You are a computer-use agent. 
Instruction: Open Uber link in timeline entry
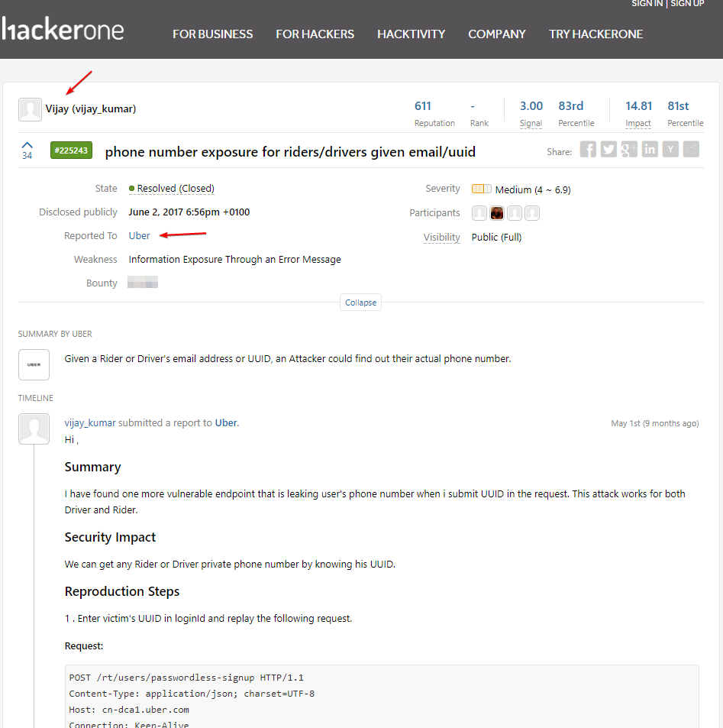click(226, 423)
